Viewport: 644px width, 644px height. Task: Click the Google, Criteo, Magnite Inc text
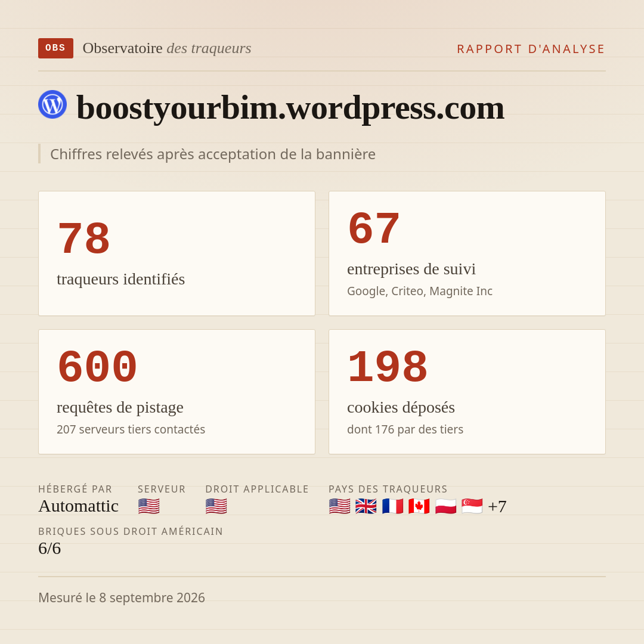[x=420, y=291]
